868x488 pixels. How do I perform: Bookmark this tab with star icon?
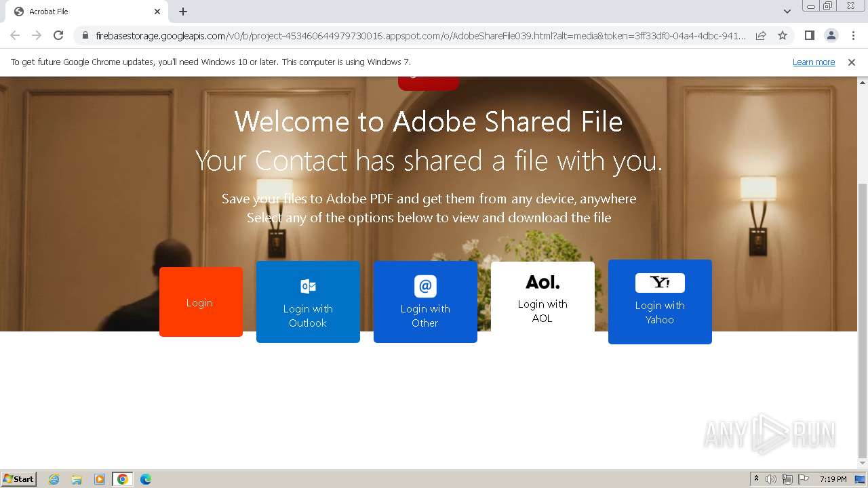pyautogui.click(x=783, y=35)
